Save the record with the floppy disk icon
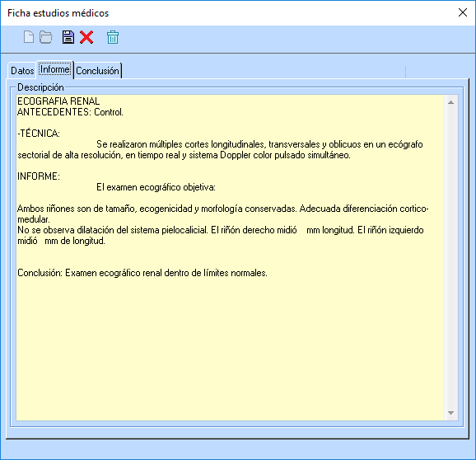This screenshot has height=460, width=476. [68, 37]
